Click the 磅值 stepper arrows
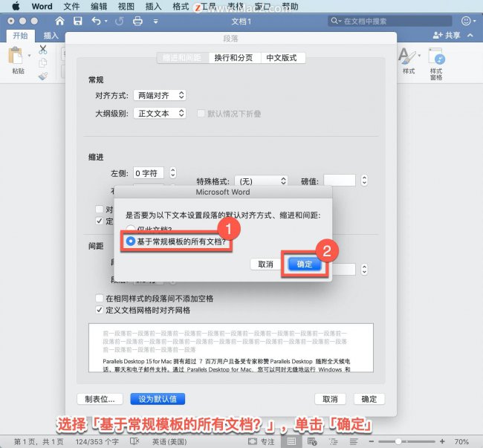The height and width of the screenshot is (448, 483). pos(364,180)
